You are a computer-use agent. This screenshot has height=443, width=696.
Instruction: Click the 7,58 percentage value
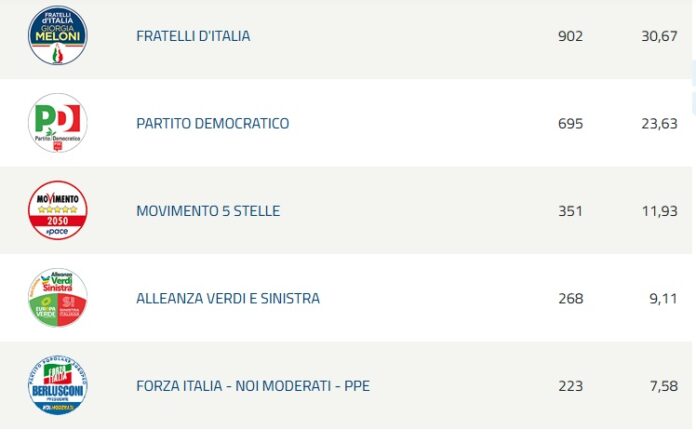[658, 385]
